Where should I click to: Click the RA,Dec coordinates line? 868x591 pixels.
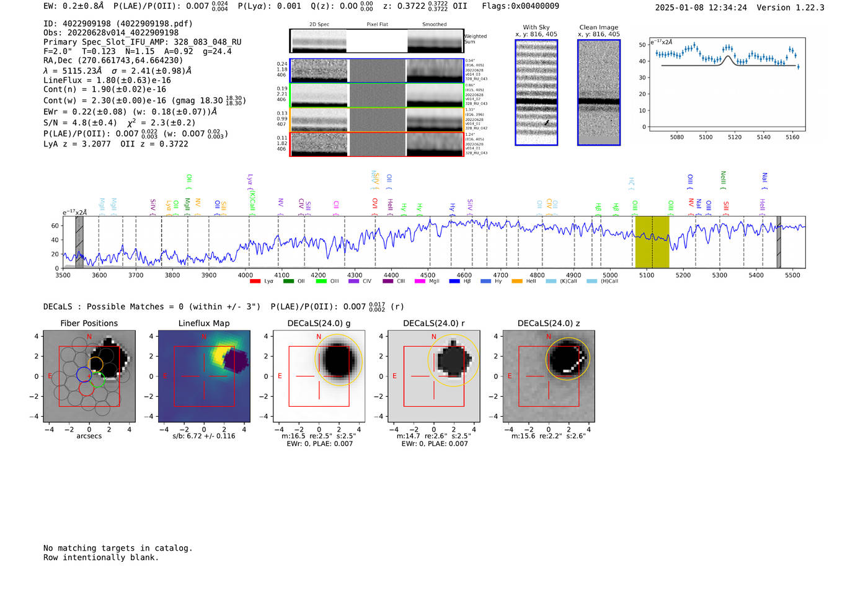(x=113, y=61)
